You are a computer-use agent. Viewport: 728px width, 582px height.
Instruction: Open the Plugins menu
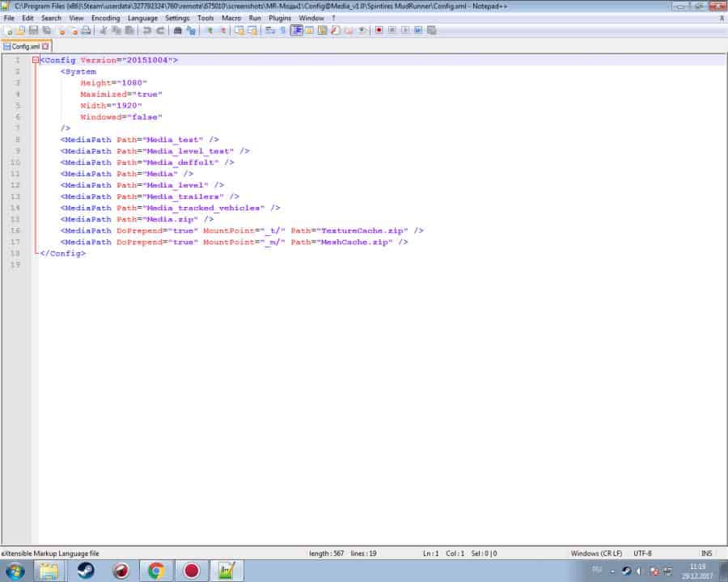pyautogui.click(x=280, y=18)
